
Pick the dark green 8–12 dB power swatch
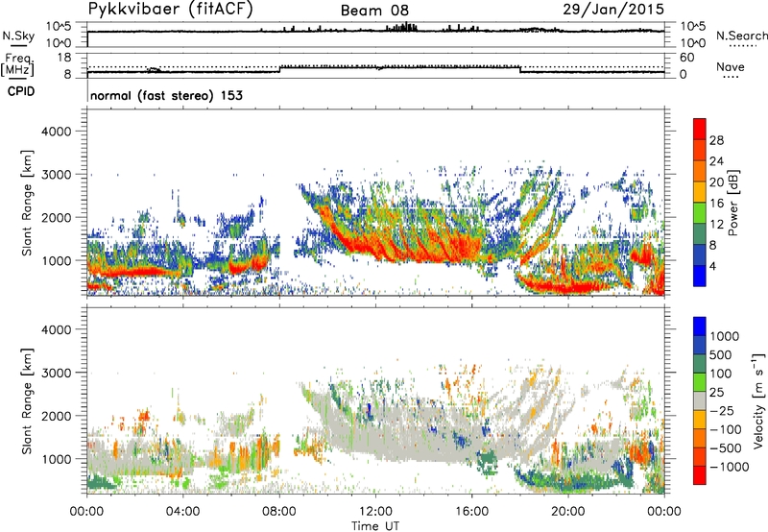pos(700,234)
